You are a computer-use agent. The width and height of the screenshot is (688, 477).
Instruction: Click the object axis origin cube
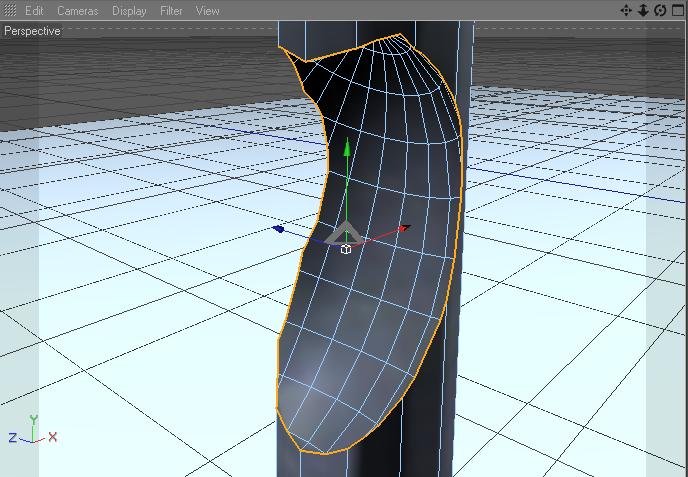346,250
